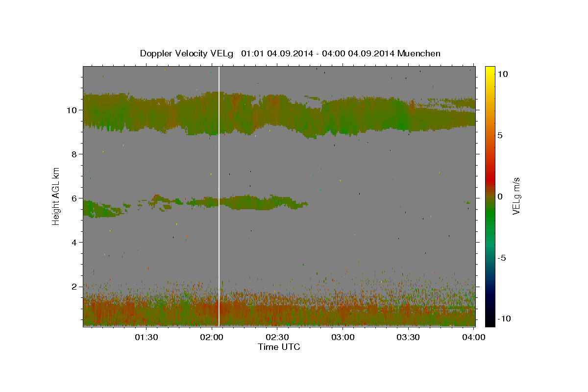The width and height of the screenshot is (588, 392).
Task: Click the 03:30 time tick label
Action: 408,337
